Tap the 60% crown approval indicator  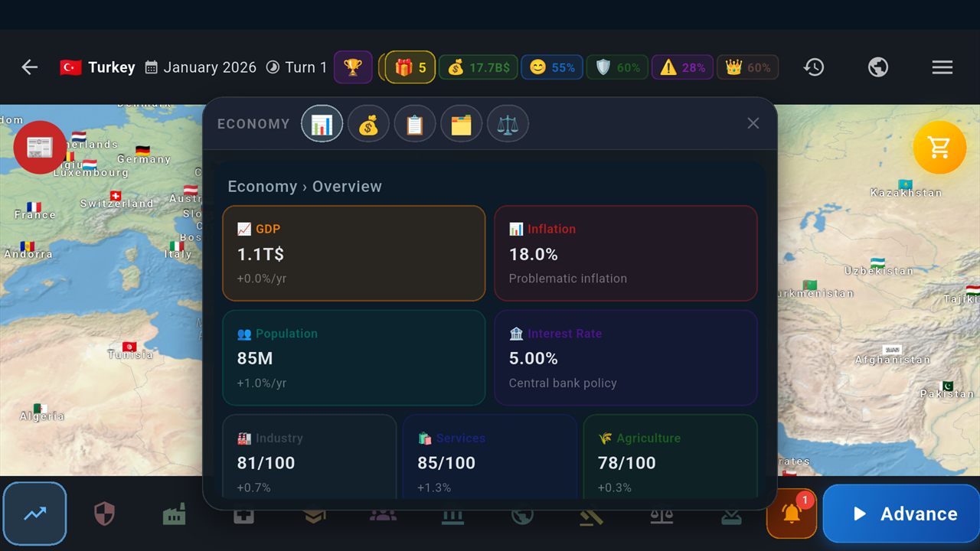click(748, 67)
